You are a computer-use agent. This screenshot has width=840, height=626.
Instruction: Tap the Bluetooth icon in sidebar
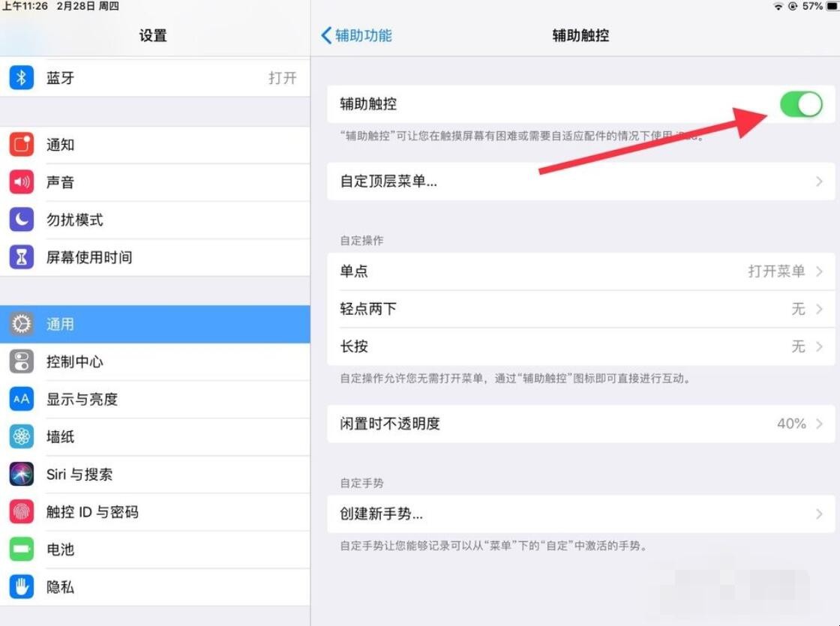(22, 78)
